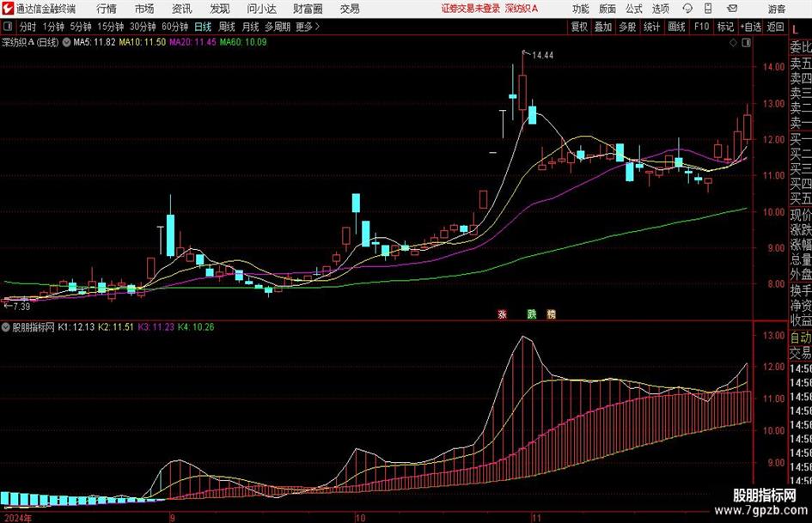This screenshot has height=523, width=812.
Task: Open the 市场 menu
Action: 144,9
